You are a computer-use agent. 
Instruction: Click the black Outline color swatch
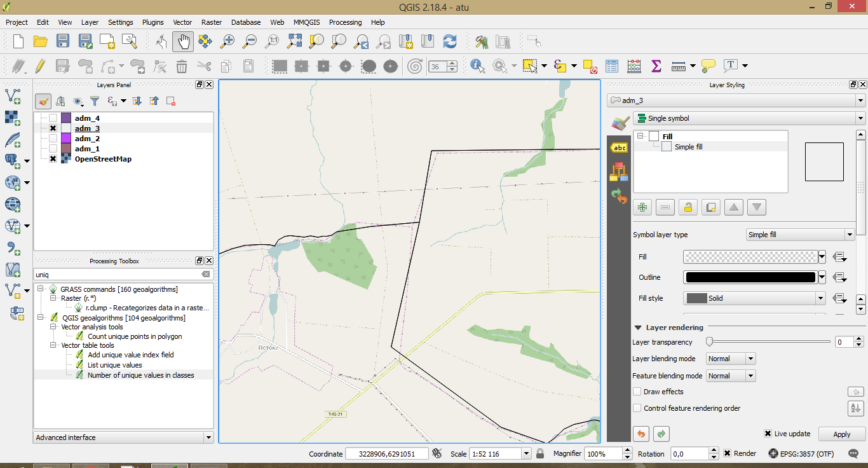tap(750, 277)
